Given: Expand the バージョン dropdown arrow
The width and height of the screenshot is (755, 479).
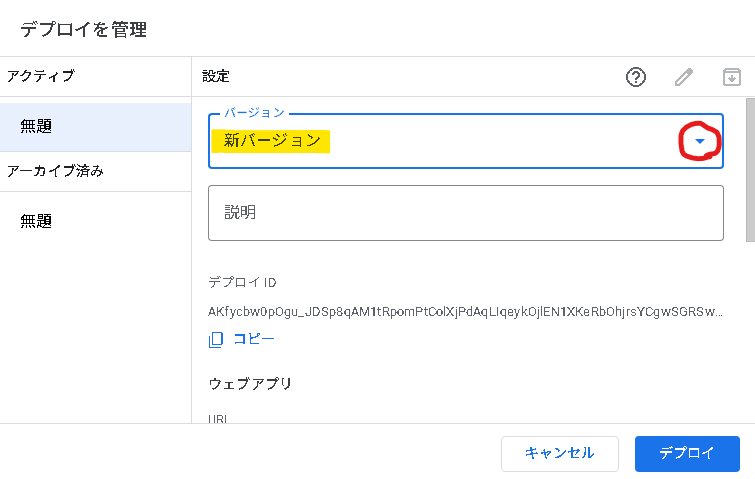Looking at the screenshot, I should tap(700, 142).
